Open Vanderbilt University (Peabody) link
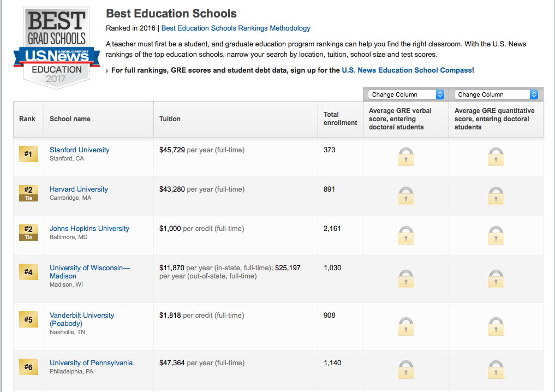Image resolution: width=555 pixels, height=392 pixels. point(82,319)
